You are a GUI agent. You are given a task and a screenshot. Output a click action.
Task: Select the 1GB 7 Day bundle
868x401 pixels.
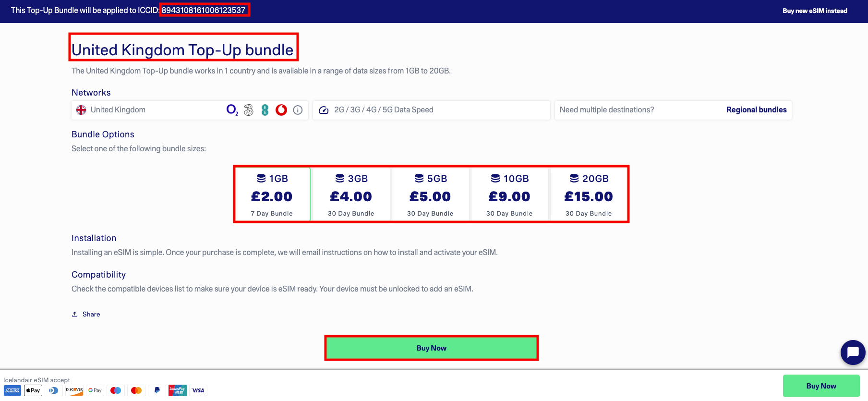point(272,194)
